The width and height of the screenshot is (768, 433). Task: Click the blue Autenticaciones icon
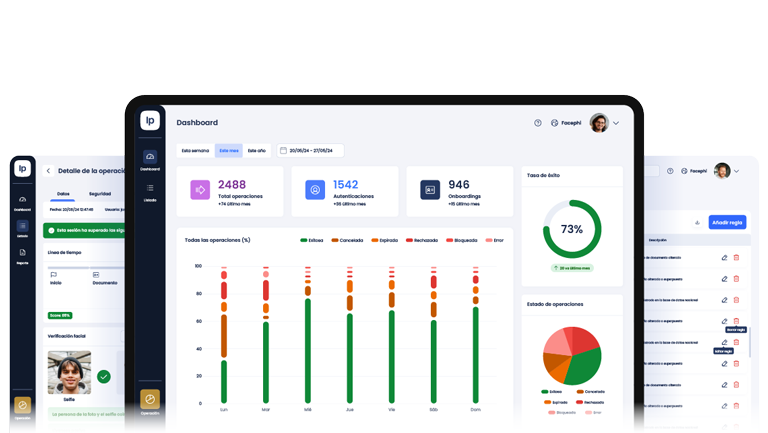pos(315,190)
